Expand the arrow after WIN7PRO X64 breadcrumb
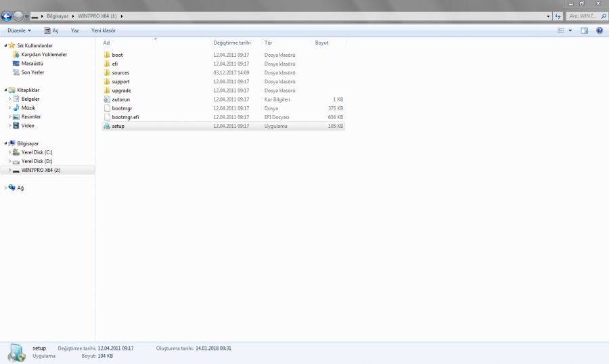 (x=122, y=16)
